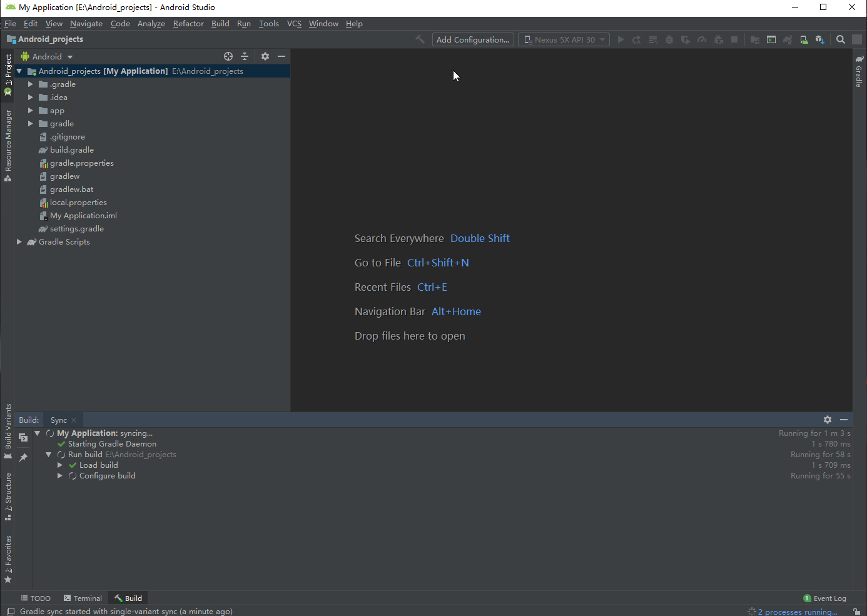Click the tool windows quick access icon
Screen dimensions: 867x616
[11, 612]
